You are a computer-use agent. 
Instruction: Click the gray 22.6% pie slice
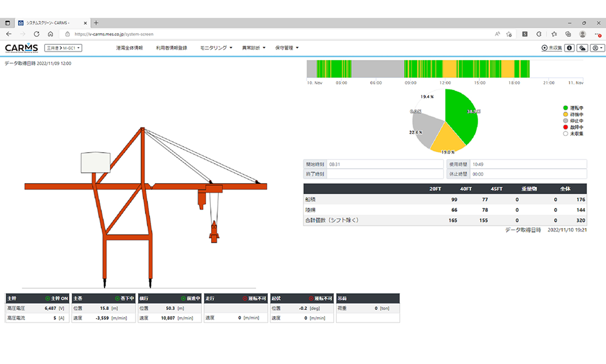tap(426, 129)
